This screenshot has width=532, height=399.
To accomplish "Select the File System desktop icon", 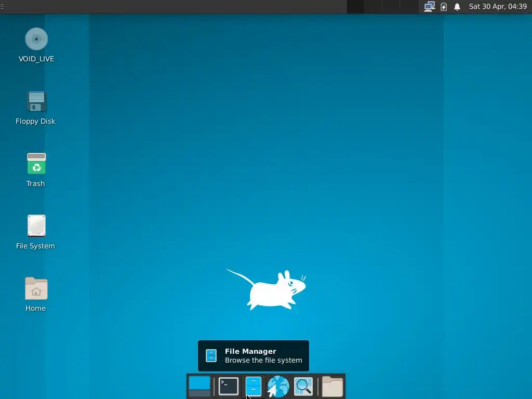I will [36, 225].
